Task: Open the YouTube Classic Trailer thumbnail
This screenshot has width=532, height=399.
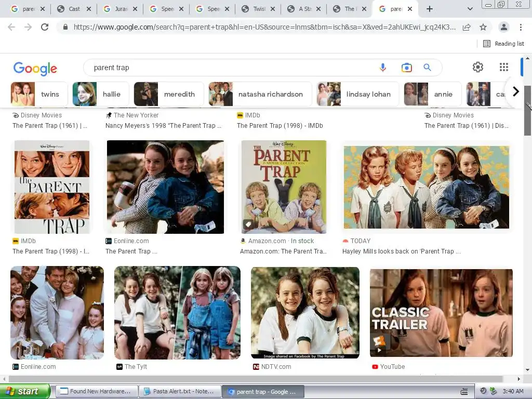Action: [x=441, y=313]
